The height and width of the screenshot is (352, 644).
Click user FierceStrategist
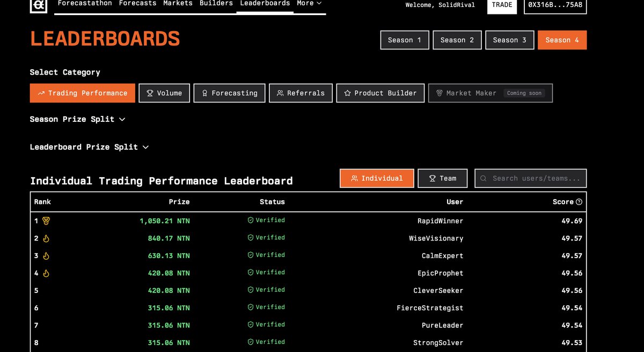430,308
